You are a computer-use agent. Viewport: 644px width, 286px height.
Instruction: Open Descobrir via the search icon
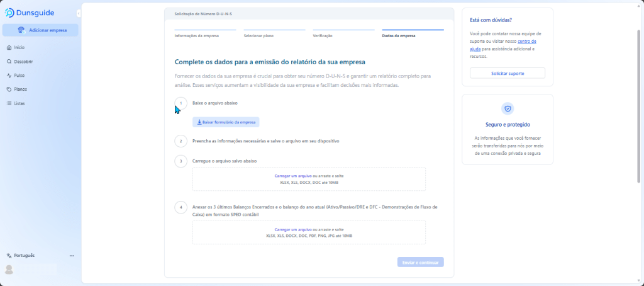click(9, 62)
